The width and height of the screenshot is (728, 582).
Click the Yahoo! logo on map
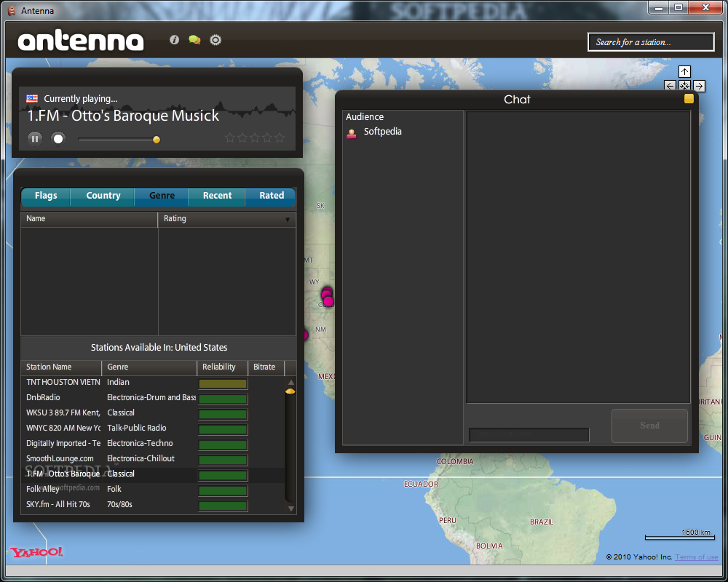click(36, 552)
